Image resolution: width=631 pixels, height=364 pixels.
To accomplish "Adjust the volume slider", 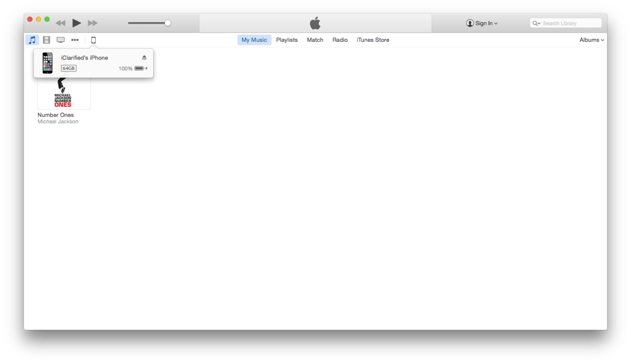I will click(x=167, y=23).
